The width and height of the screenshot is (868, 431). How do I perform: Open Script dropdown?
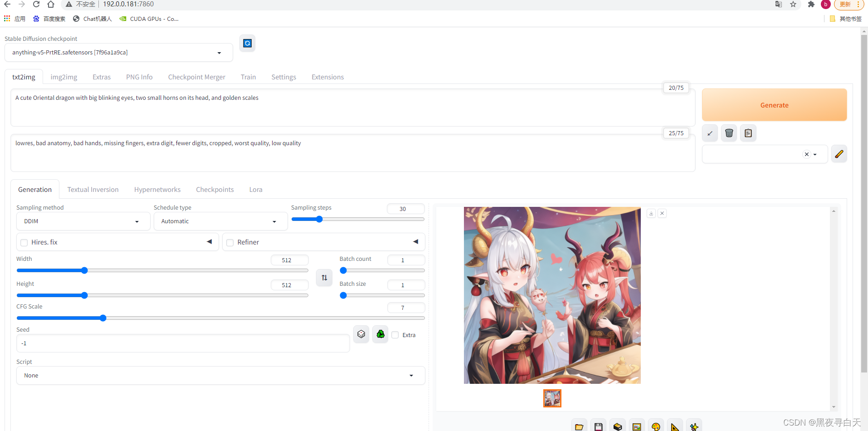(x=221, y=376)
